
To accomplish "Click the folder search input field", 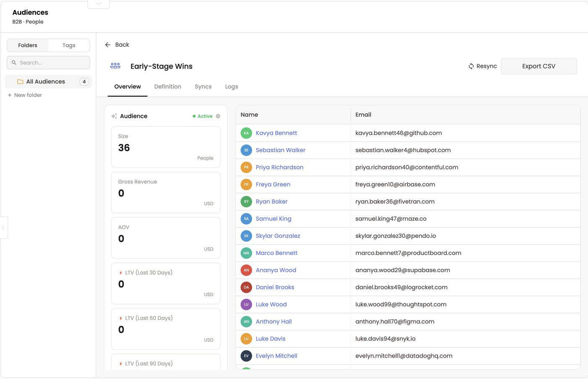I will [48, 63].
